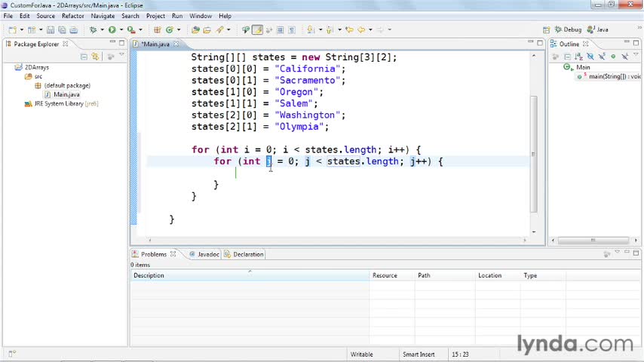This screenshot has width=644, height=362.
Task: Click the New Java Class toolbar icon
Action: click(169, 30)
